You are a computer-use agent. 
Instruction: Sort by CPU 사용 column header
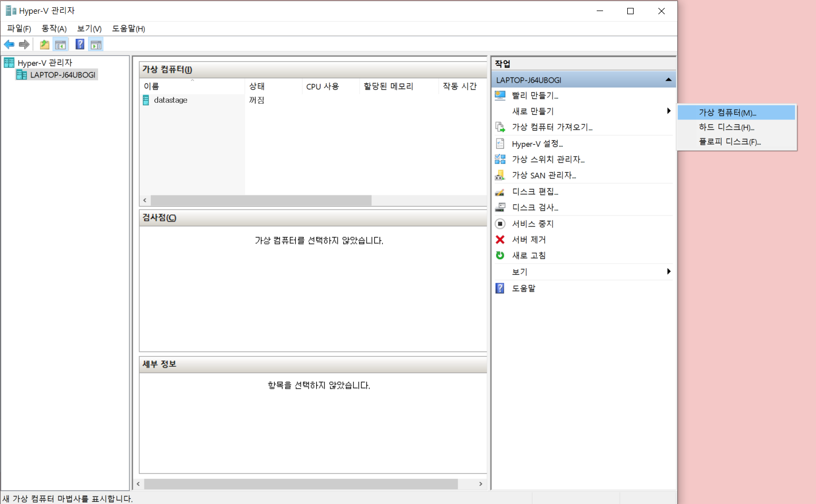331,86
